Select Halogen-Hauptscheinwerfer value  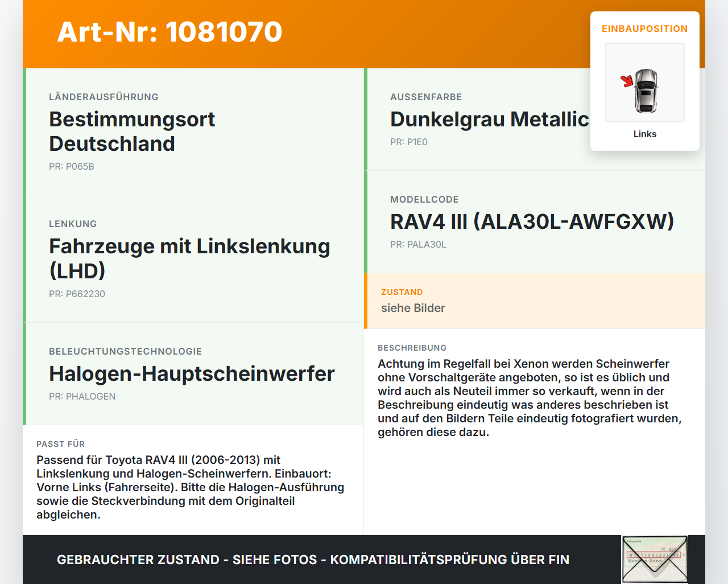tap(192, 373)
